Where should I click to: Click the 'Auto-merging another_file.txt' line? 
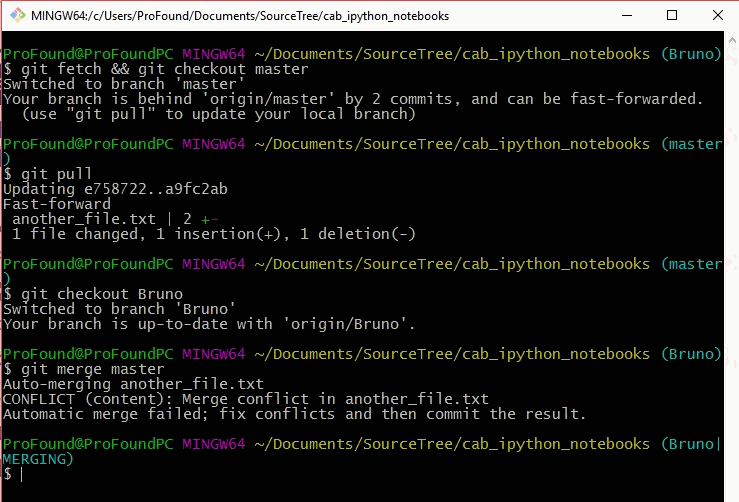(x=134, y=384)
